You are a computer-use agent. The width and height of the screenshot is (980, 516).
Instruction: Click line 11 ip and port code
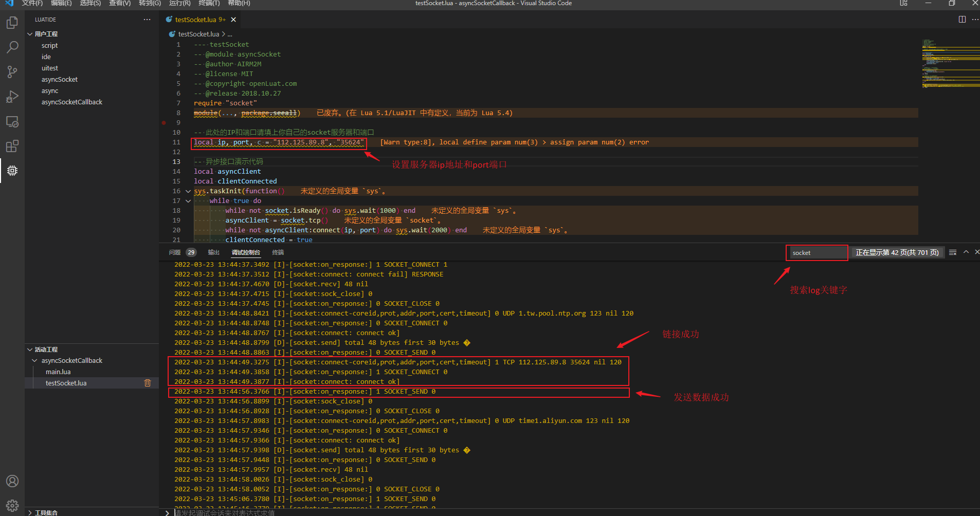coord(279,142)
